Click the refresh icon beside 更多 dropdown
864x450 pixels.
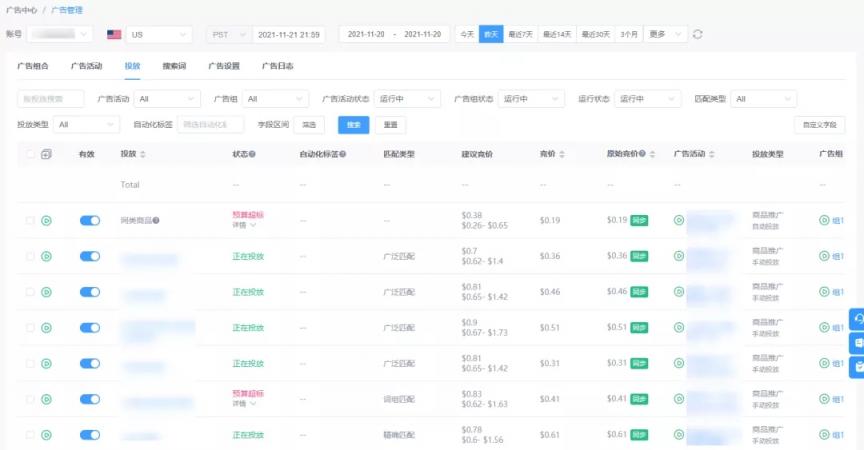tap(698, 34)
